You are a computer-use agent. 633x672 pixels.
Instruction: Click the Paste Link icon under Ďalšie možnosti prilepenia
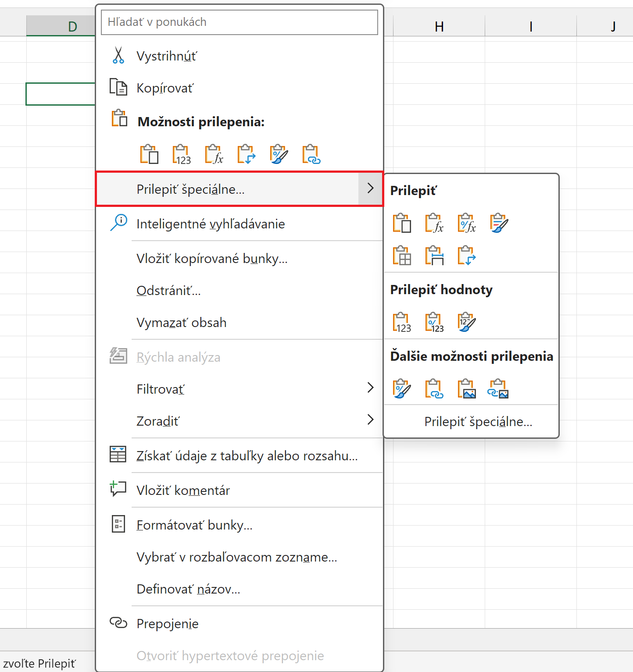point(434,389)
